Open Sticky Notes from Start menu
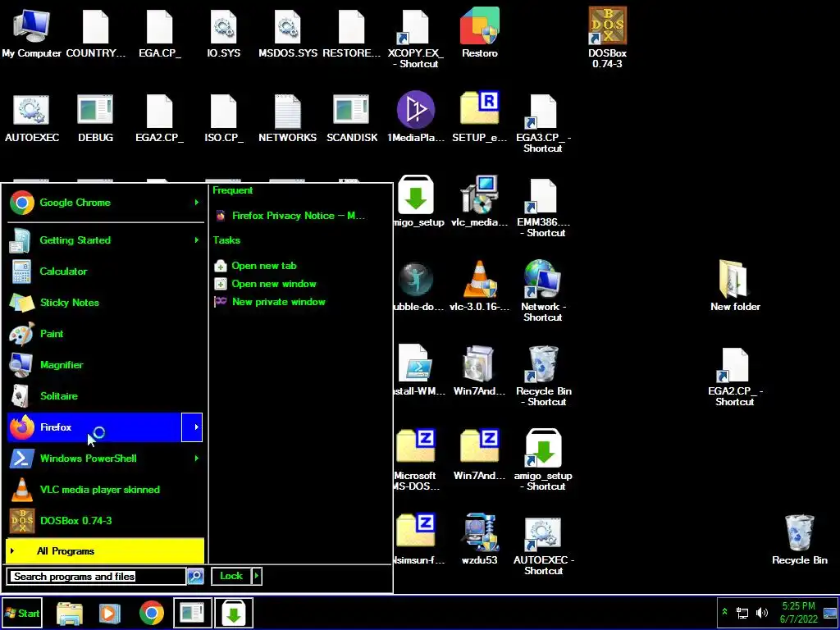The width and height of the screenshot is (840, 630). [x=106, y=303]
